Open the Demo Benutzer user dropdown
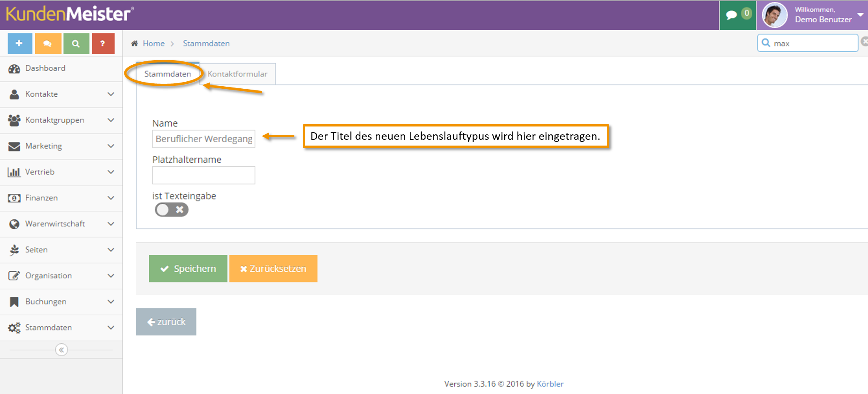The width and height of the screenshot is (868, 394). [812, 15]
